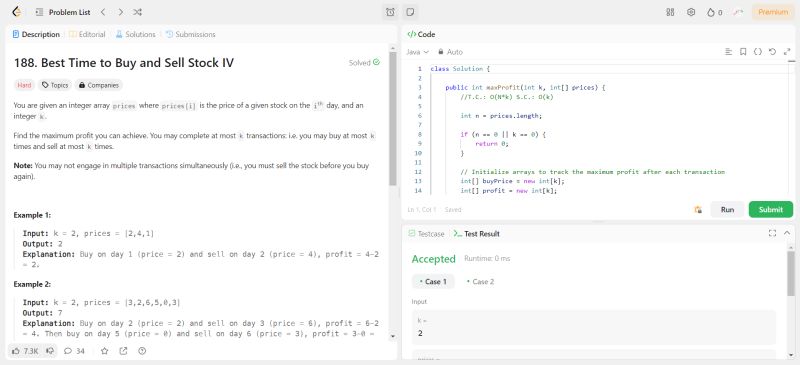Pick a random problem with shuffle icon
Screen dimensions: 800x365
point(137,12)
